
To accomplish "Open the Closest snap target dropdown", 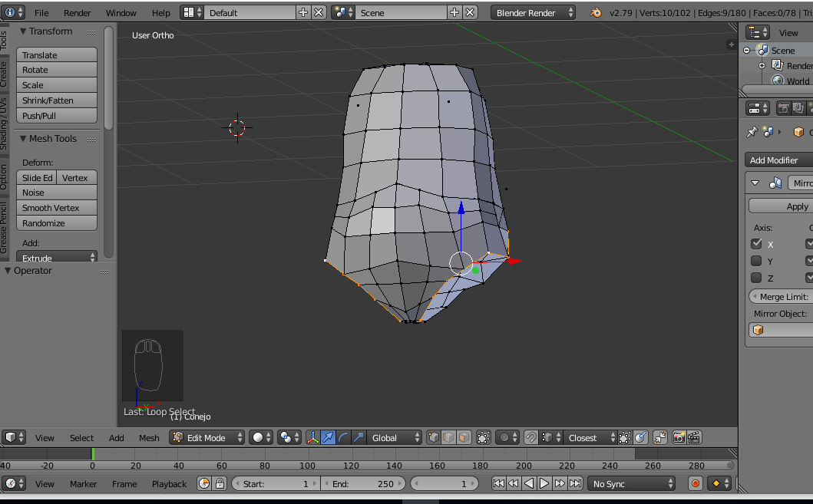I will click(590, 438).
